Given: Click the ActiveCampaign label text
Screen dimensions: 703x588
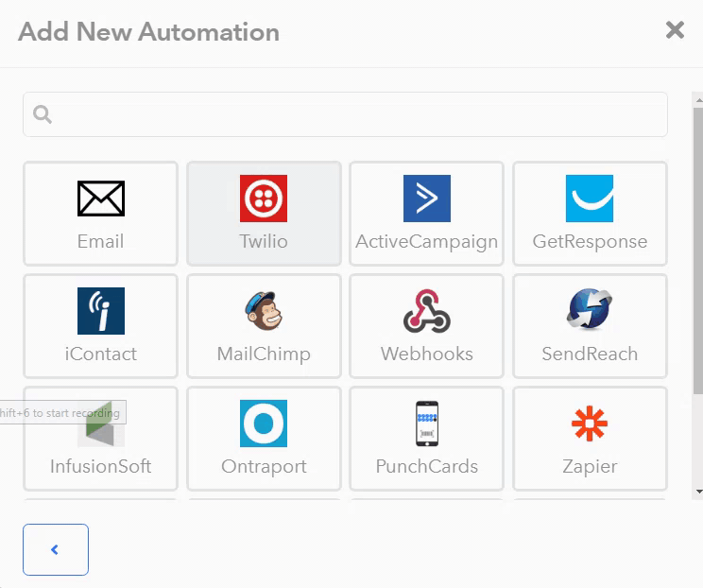Looking at the screenshot, I should tap(427, 242).
